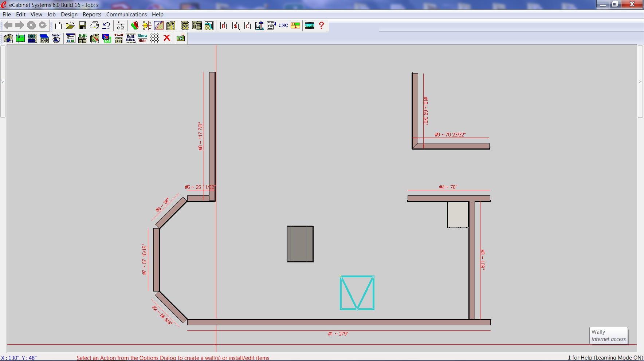The image size is (644, 361).
Task: Expand the left side panel arrow
Action: coord(3,82)
